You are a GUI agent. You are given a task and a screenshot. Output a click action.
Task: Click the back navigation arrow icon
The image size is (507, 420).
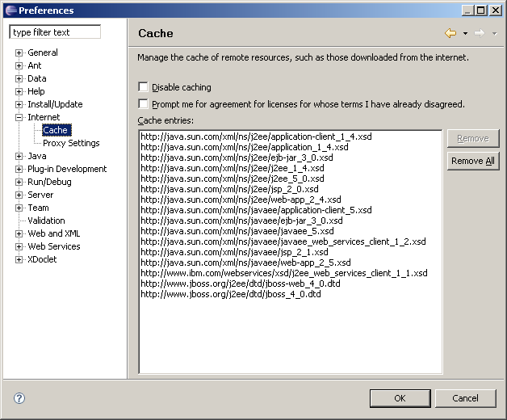pyautogui.click(x=450, y=33)
